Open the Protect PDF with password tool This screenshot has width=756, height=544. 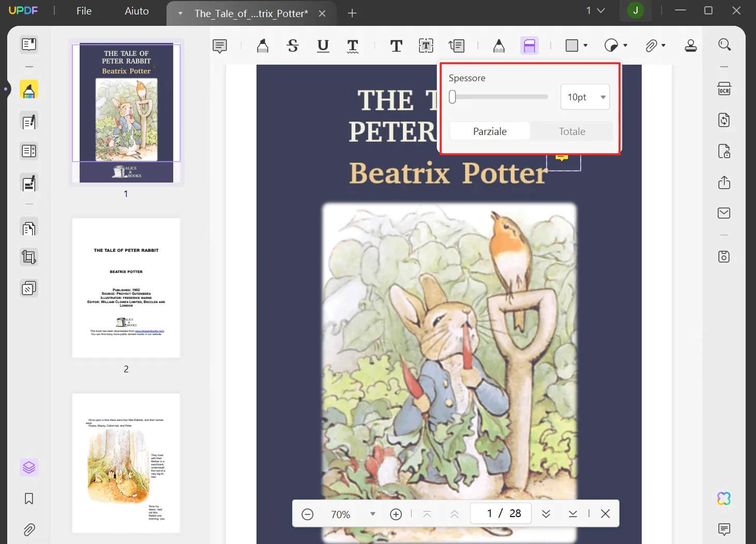(x=724, y=151)
